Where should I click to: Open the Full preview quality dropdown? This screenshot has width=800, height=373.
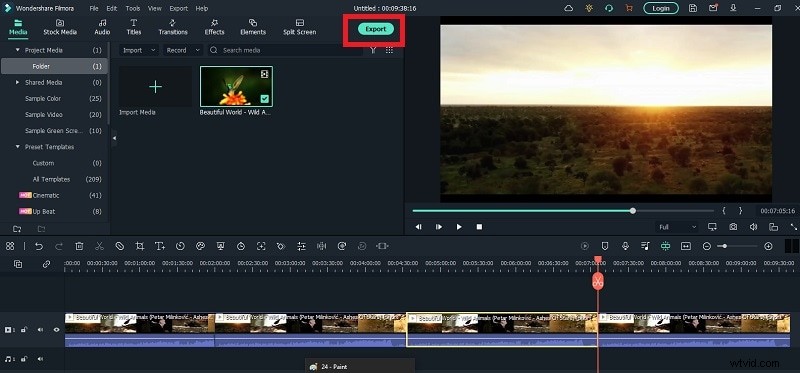coord(678,227)
